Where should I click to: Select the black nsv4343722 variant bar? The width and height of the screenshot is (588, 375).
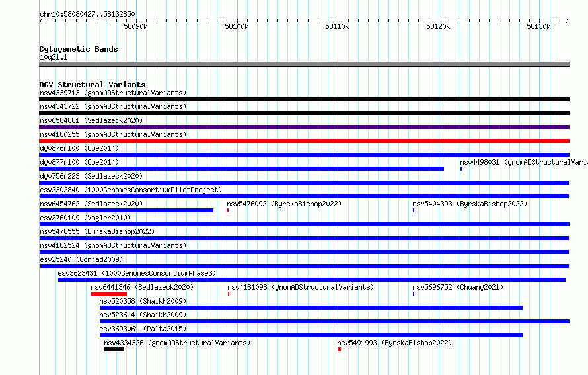coord(304,113)
